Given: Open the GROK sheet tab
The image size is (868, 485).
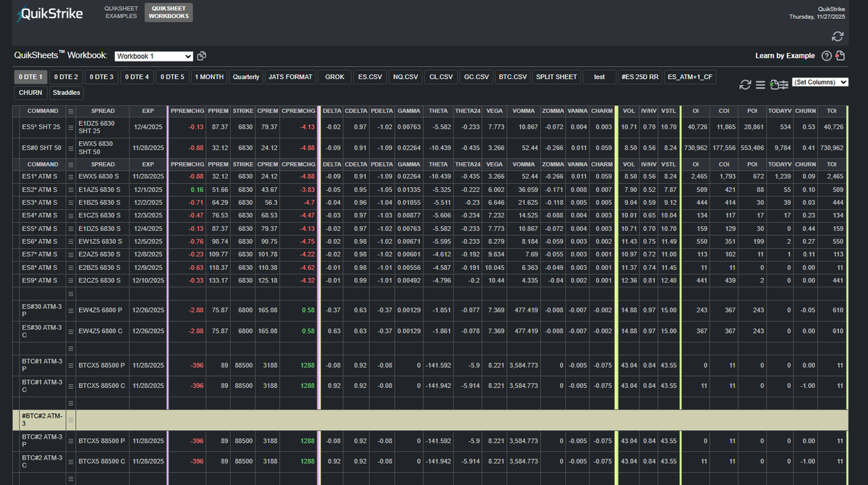Looking at the screenshot, I should (x=335, y=77).
